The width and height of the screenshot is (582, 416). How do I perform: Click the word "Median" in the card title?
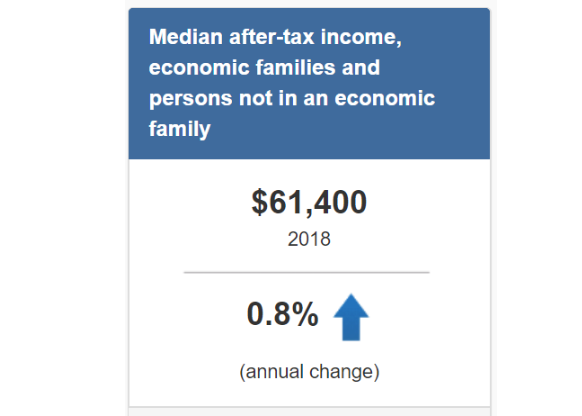[186, 37]
